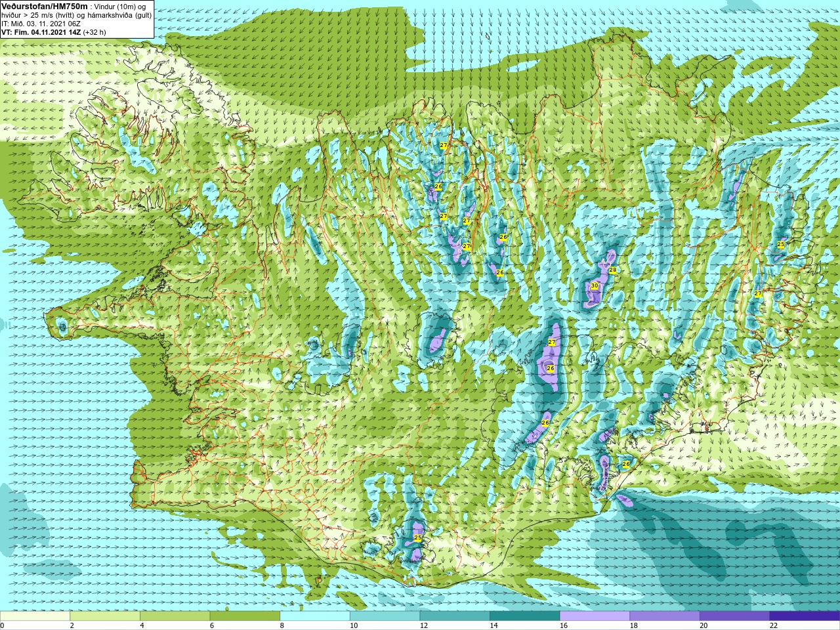This screenshot has height=630, width=840.
Task: Click the VT: Fim. 04.11.2021 14Z valid time
Action: tap(41, 32)
